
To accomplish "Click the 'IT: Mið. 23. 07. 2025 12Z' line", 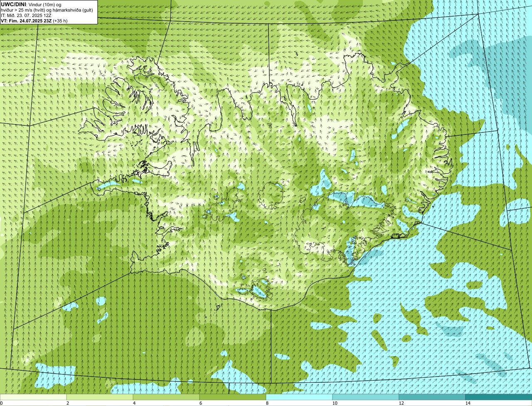I will coord(26,15).
